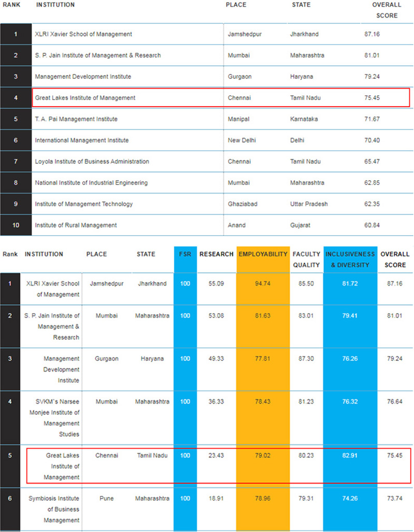
Task: Select the employability score 94.74
Action: (263, 284)
